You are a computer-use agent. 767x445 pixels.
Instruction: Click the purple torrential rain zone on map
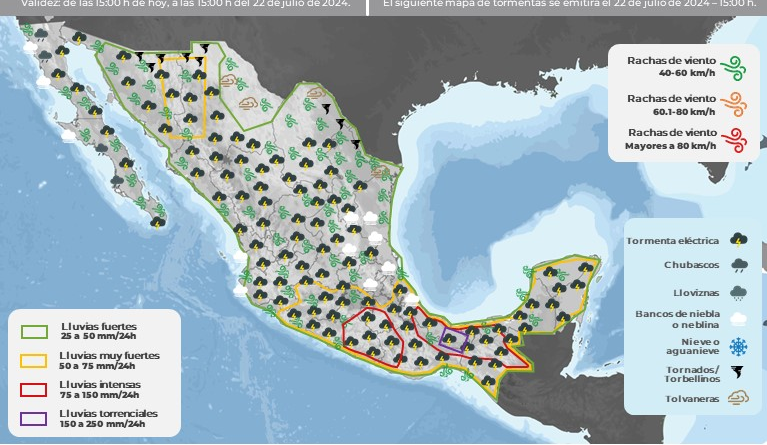click(x=453, y=339)
